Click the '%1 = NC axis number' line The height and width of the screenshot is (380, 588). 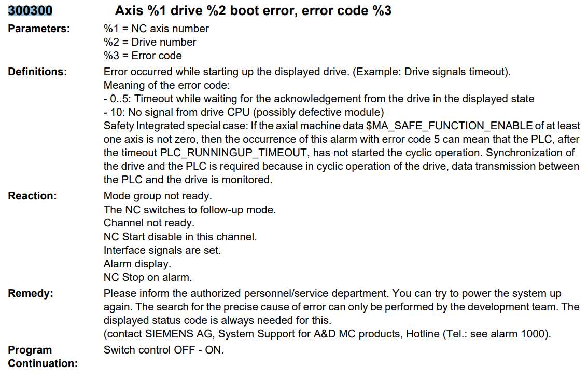pyautogui.click(x=156, y=29)
